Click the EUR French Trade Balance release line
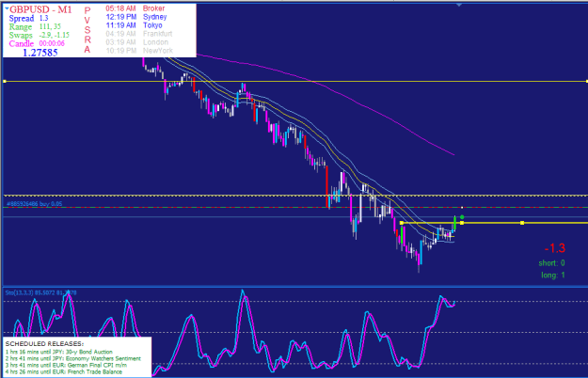The width and height of the screenshot is (588, 378). click(63, 372)
